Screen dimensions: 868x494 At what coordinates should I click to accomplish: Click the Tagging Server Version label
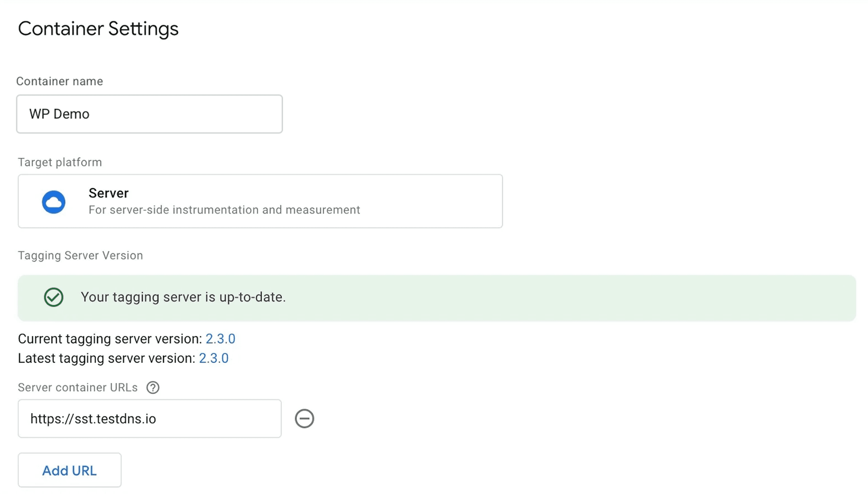pyautogui.click(x=80, y=255)
